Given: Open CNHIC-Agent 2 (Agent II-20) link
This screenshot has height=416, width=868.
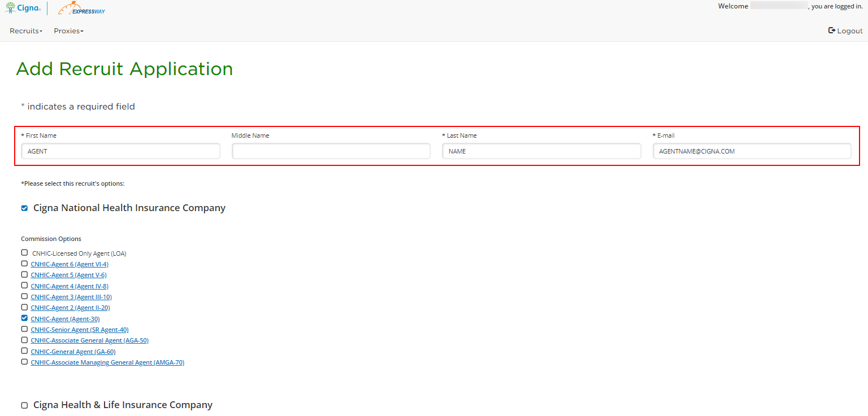Looking at the screenshot, I should pos(70,308).
